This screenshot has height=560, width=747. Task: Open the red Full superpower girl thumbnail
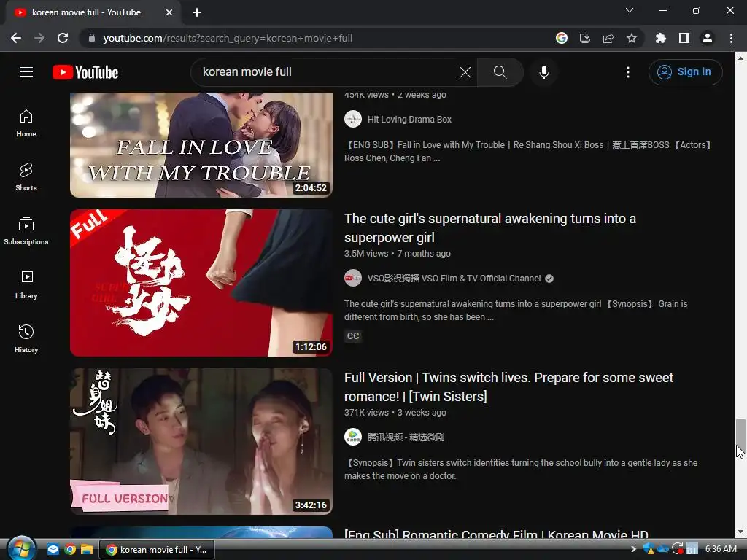pyautogui.click(x=201, y=283)
